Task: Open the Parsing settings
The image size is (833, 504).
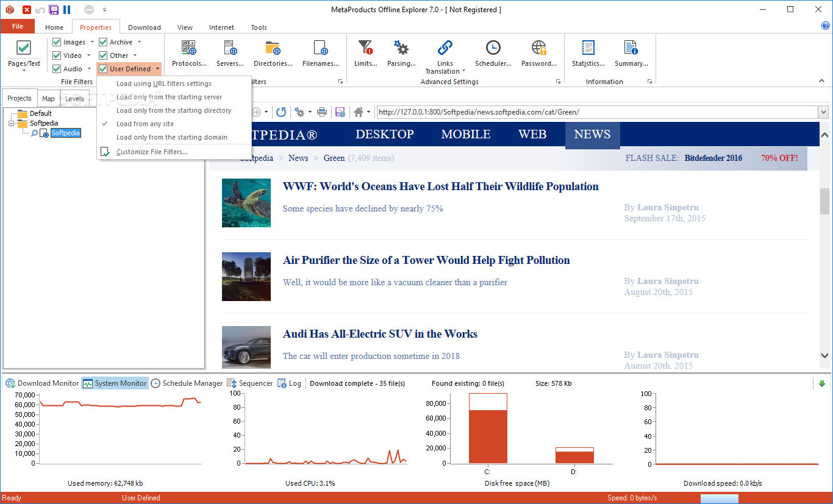Action: coord(401,53)
